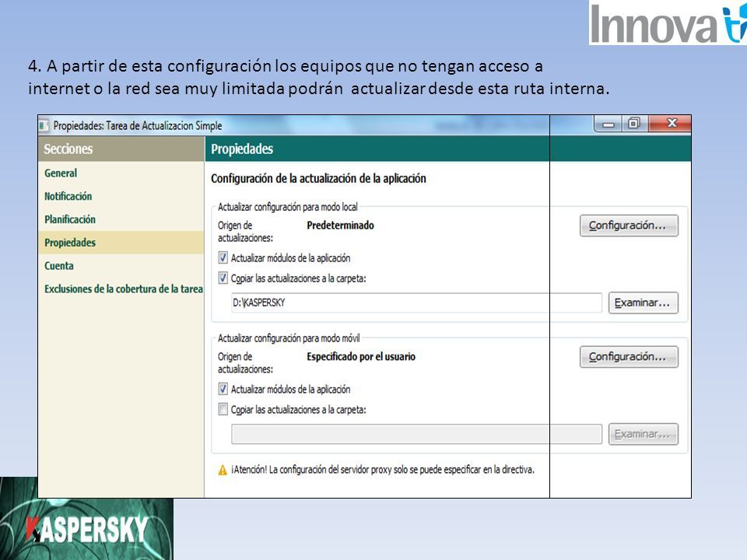
Task: Enable Copiar las actualizaciones a la carpeta in modo móvil
Action: (x=223, y=410)
